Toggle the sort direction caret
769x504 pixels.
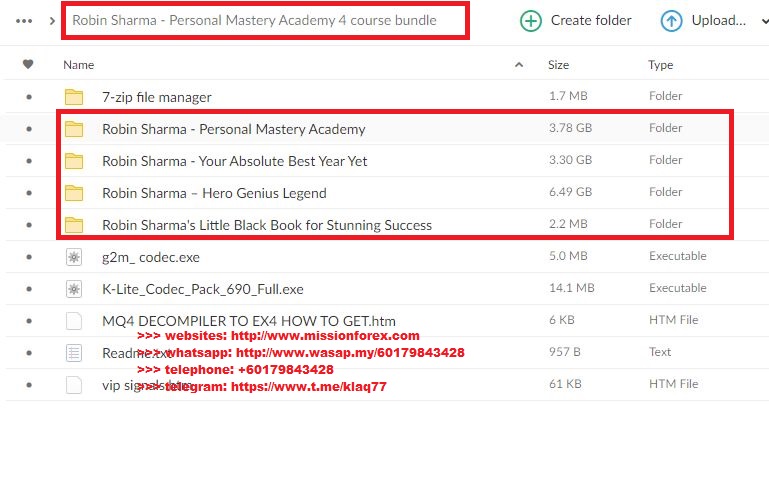(x=519, y=64)
